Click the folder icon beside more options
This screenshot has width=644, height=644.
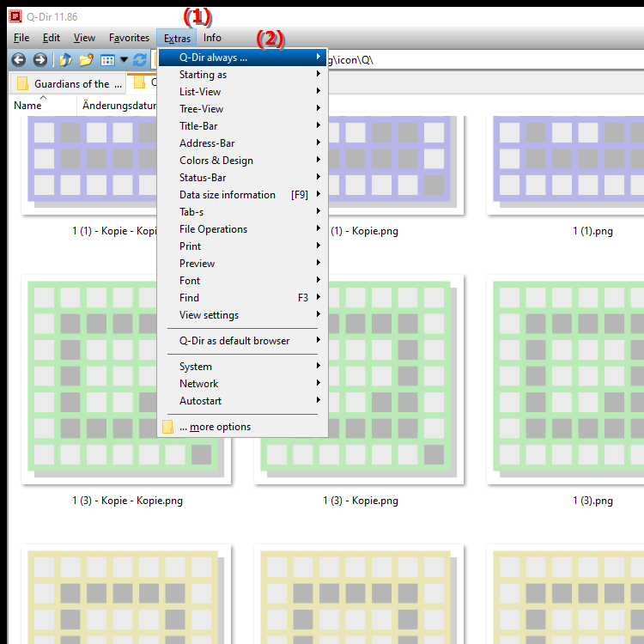(x=167, y=427)
